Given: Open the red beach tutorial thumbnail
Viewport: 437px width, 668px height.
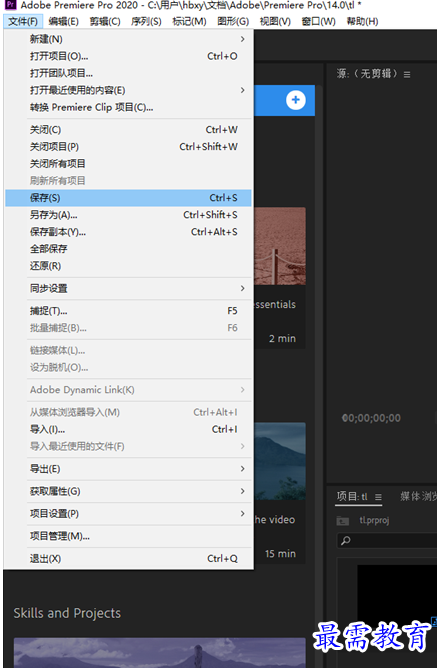Looking at the screenshot, I should pyautogui.click(x=280, y=246).
